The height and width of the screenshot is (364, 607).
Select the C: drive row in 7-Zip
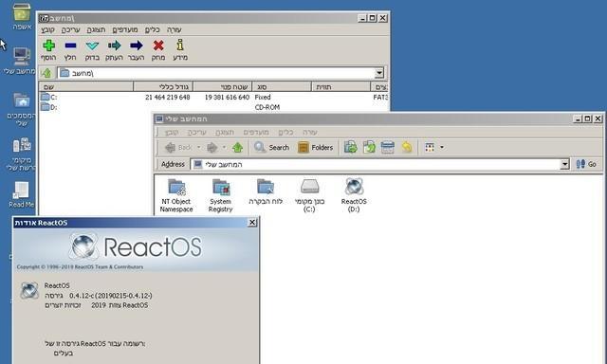click(x=212, y=97)
